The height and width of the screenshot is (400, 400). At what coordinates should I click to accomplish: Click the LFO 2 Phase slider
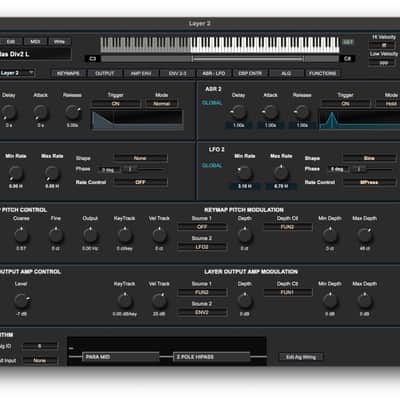point(373,169)
